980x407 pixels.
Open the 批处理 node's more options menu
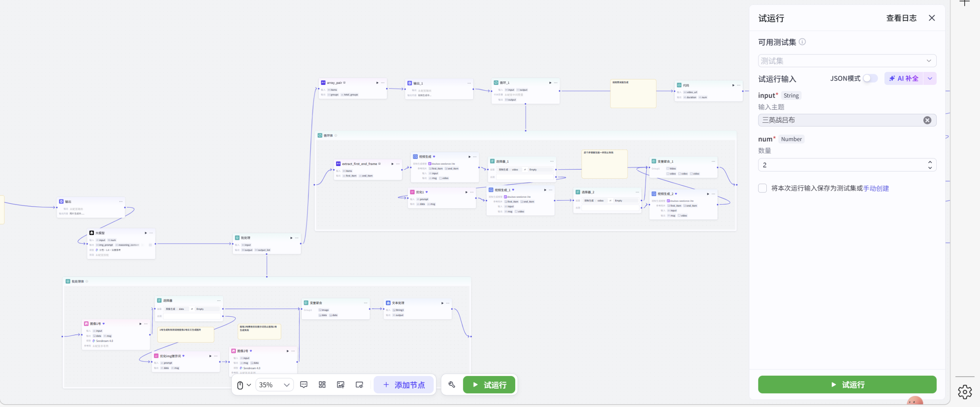[297, 238]
